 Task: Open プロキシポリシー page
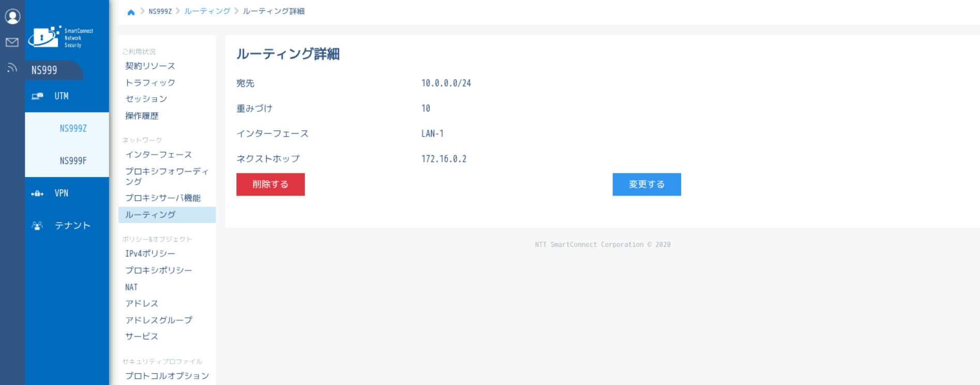(159, 271)
